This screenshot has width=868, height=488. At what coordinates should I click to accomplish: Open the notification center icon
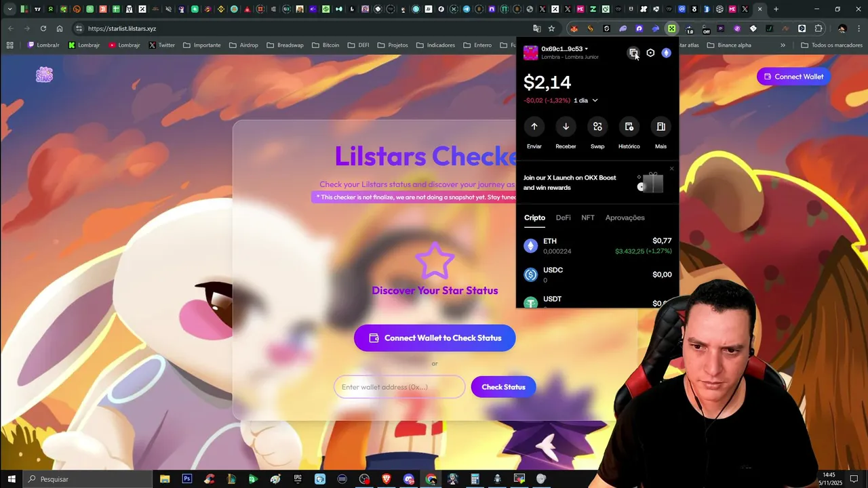tap(854, 479)
